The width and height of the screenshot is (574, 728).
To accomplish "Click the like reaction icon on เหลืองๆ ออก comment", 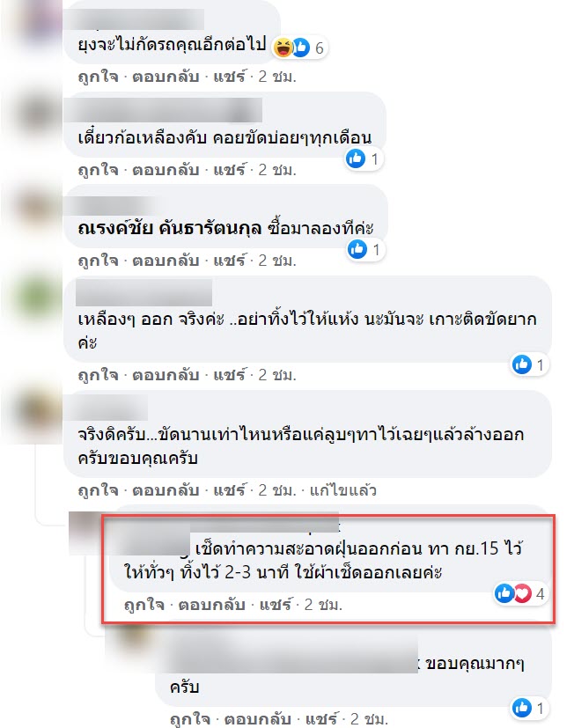I will click(522, 364).
